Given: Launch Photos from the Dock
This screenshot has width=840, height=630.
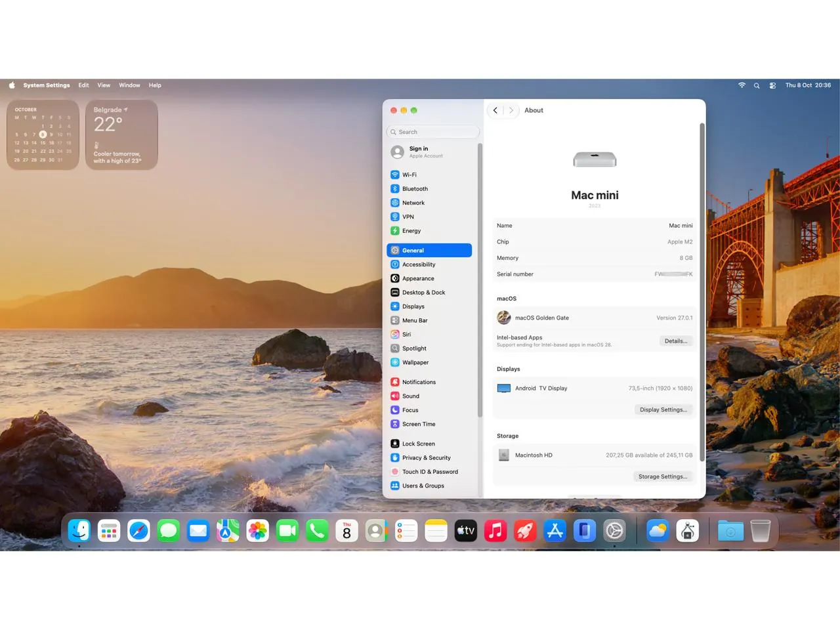Looking at the screenshot, I should coord(258,531).
